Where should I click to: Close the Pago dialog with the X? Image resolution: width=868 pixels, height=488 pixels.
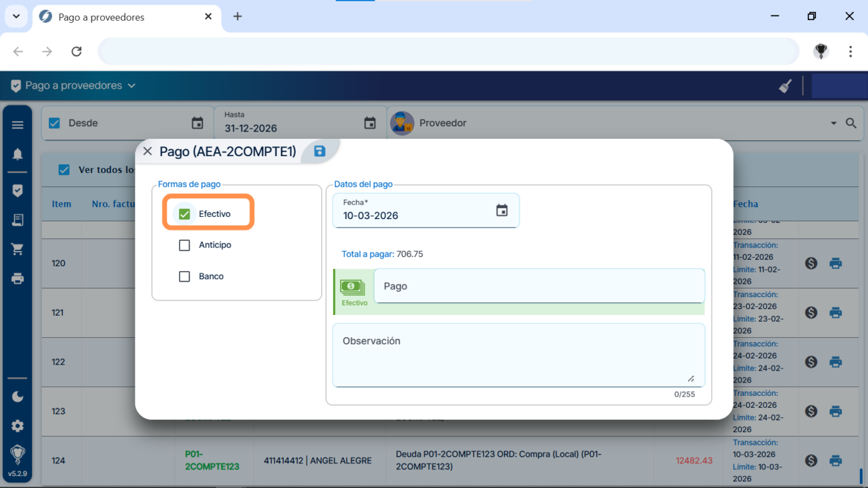point(148,152)
